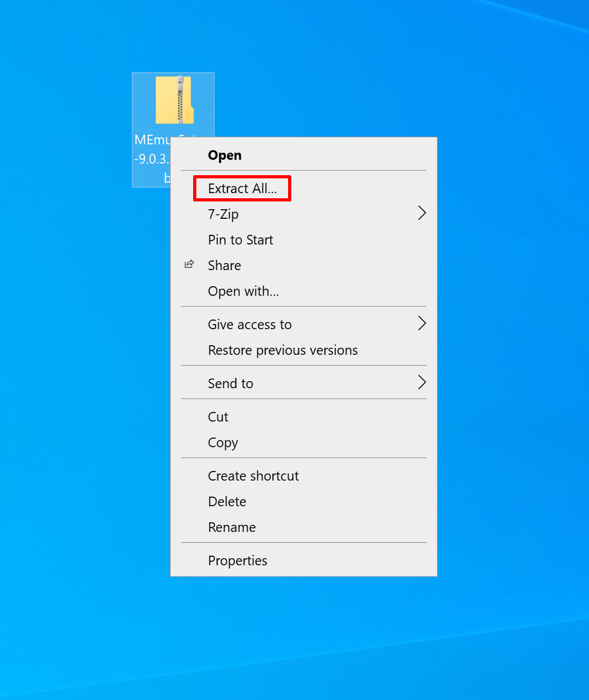Choose Open from the context menu
Screen dimensions: 589x700
pyautogui.click(x=225, y=155)
